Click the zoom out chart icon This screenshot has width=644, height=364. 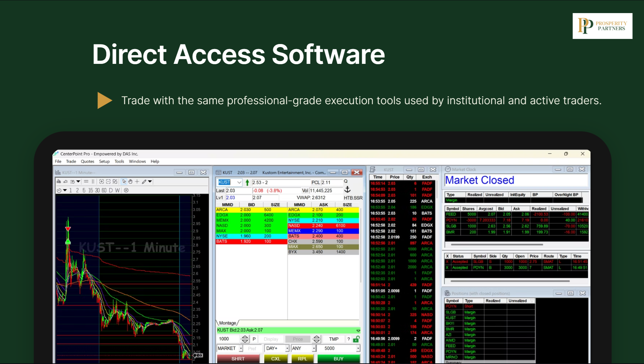pos(108,181)
